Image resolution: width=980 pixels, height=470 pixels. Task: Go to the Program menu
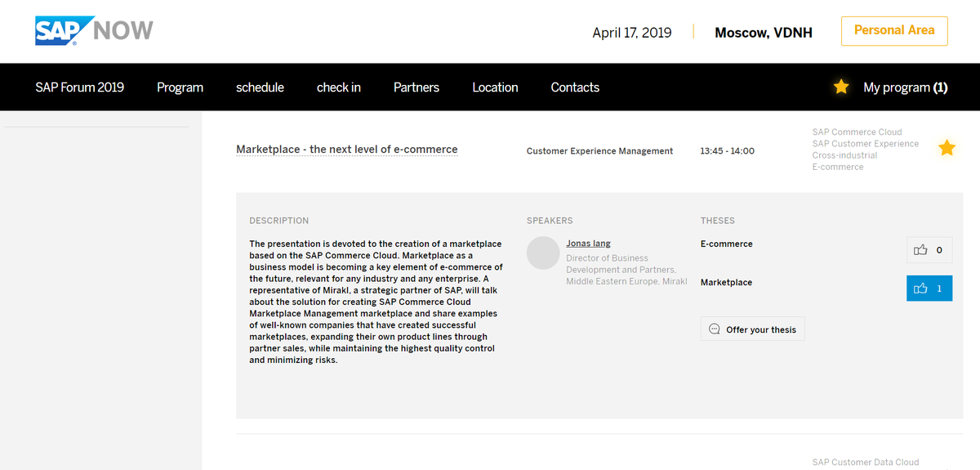tap(180, 87)
